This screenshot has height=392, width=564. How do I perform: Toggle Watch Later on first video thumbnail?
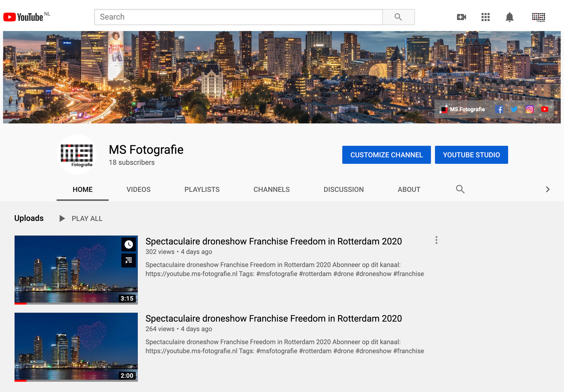129,244
